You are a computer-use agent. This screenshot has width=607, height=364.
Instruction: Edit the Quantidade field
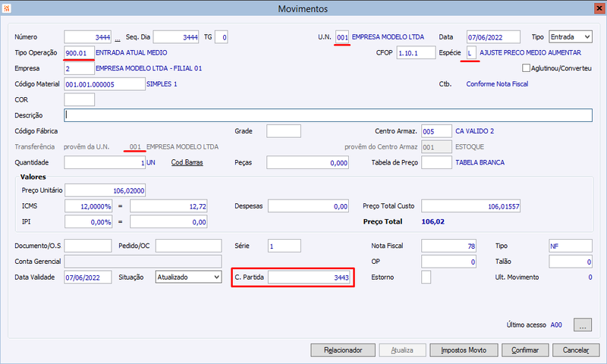[105, 162]
